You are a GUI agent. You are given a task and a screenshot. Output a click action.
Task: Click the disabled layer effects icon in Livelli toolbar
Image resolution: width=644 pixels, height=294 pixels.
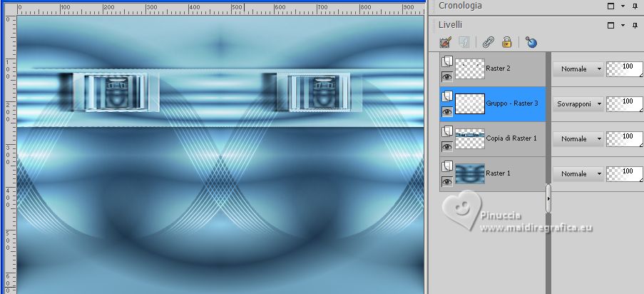point(464,42)
